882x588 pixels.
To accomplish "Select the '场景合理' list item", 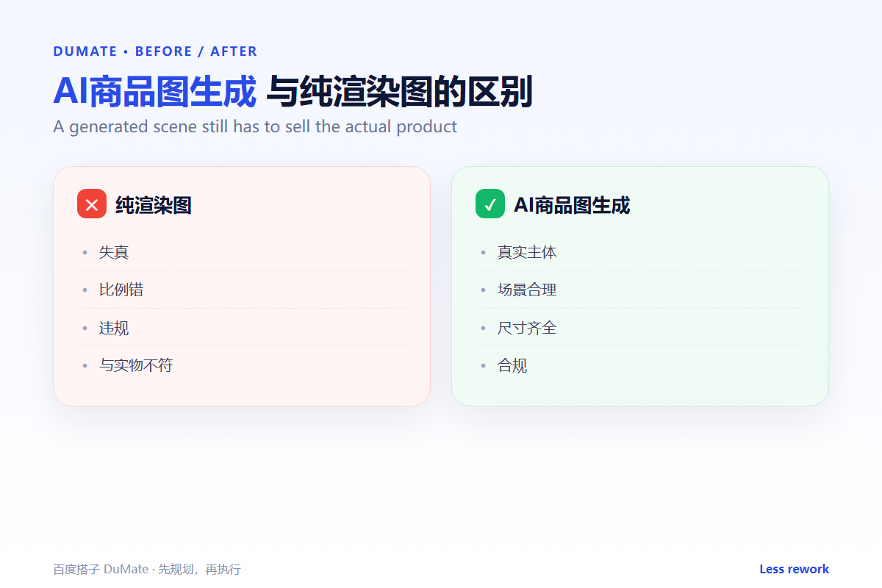I will pyautogui.click(x=640, y=290).
